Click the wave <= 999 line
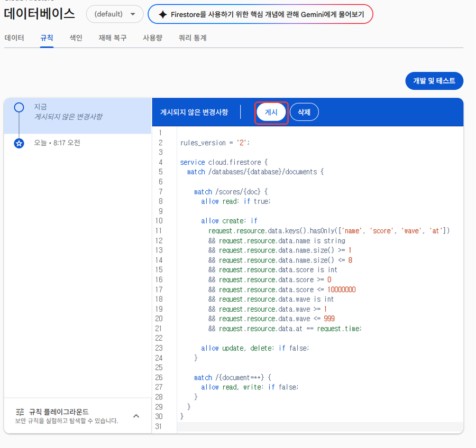This screenshot has height=448, width=476. pos(271,319)
